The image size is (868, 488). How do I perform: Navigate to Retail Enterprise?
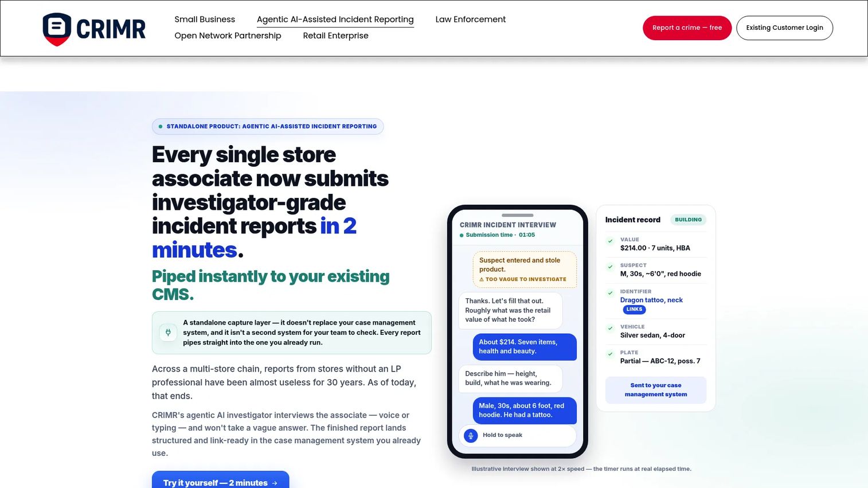[335, 36]
